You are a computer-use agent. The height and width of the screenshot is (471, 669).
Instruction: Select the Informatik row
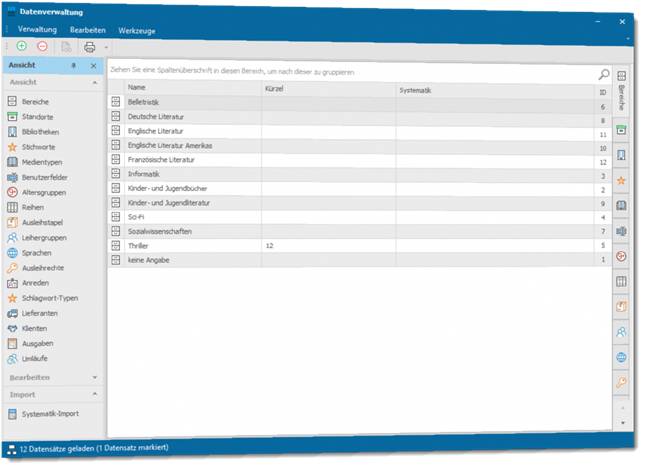(x=360, y=175)
